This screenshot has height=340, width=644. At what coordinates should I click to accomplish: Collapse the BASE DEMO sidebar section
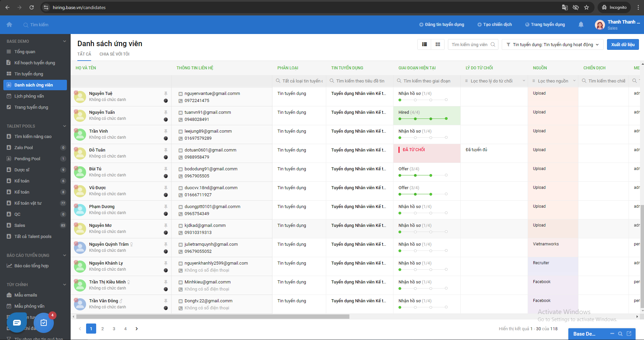[x=64, y=41]
